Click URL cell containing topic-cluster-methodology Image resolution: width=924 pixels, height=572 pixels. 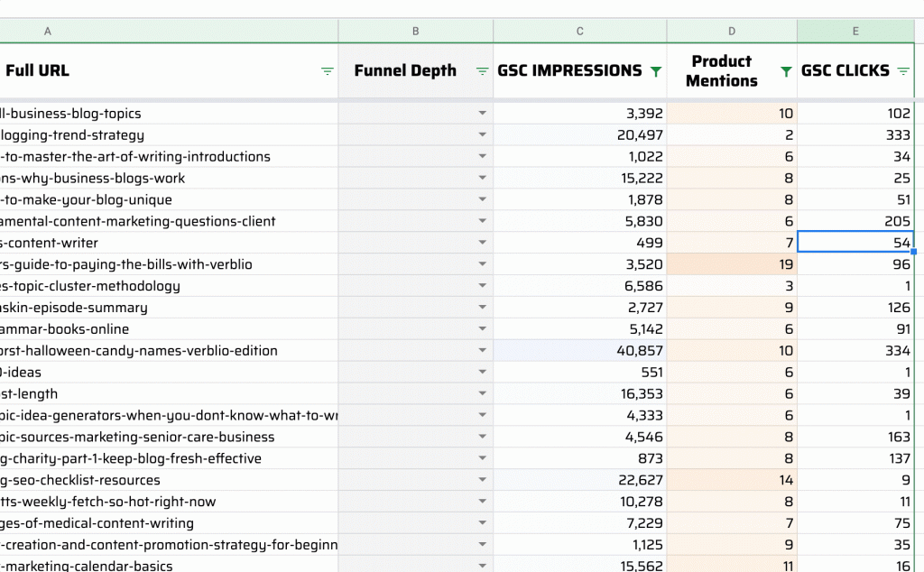pos(169,286)
